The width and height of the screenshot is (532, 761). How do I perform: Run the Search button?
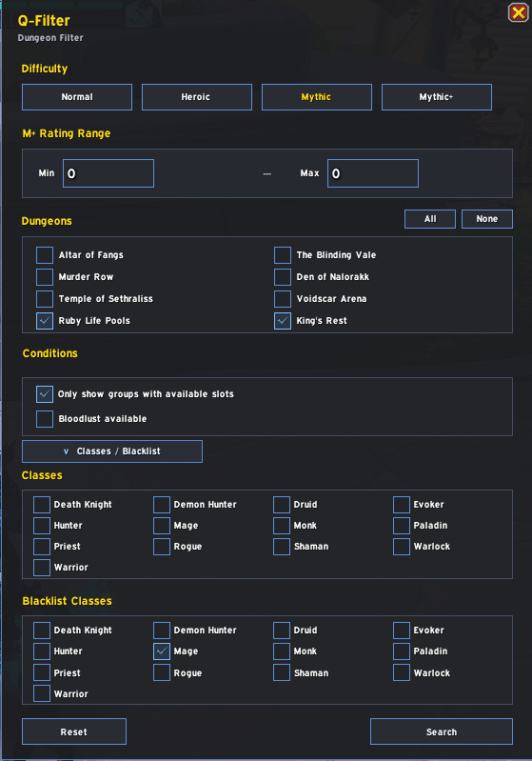coord(442,731)
